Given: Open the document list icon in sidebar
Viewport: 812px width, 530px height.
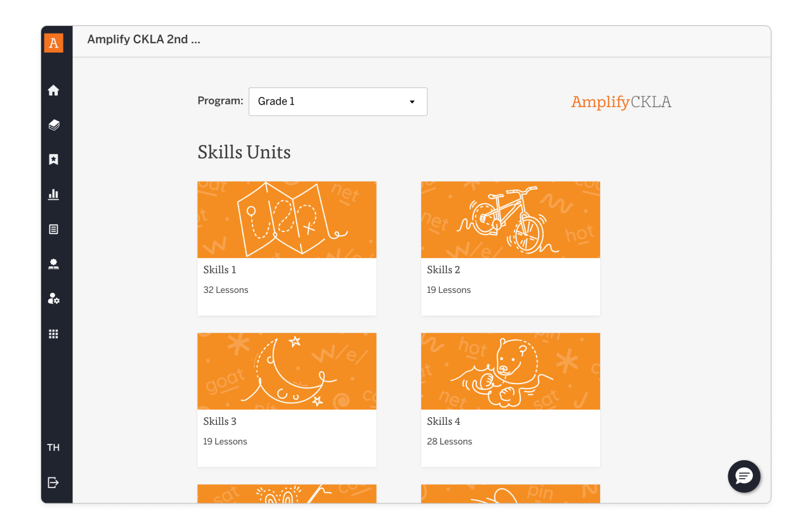Looking at the screenshot, I should point(54,229).
